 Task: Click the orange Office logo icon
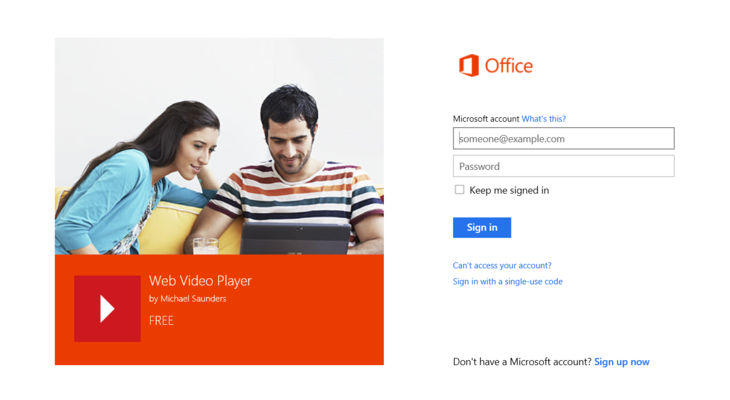click(x=468, y=65)
